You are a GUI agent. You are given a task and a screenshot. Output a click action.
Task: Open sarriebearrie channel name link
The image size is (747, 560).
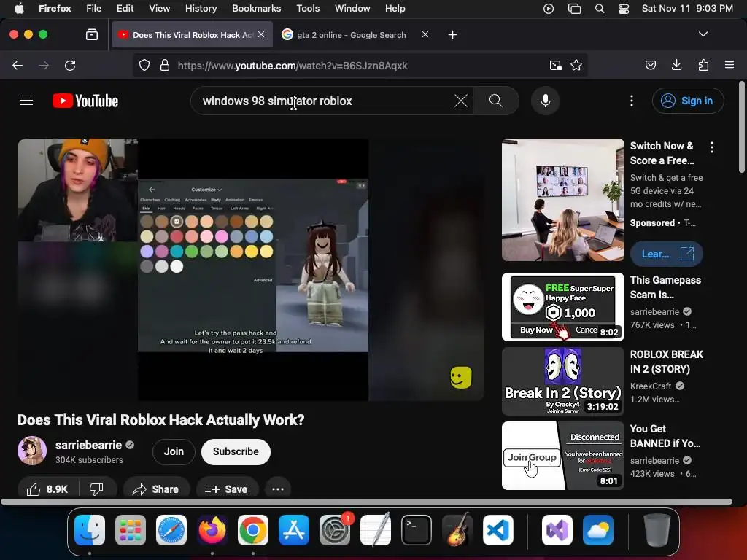coord(88,445)
